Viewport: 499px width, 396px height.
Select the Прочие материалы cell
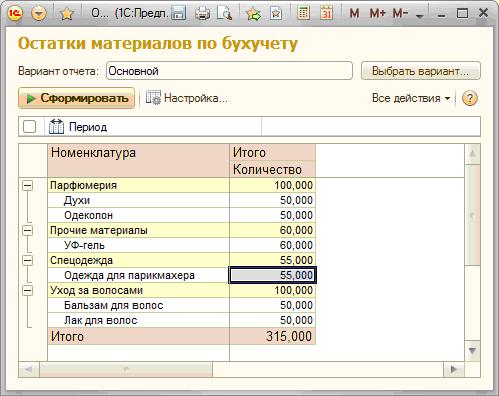(x=138, y=230)
